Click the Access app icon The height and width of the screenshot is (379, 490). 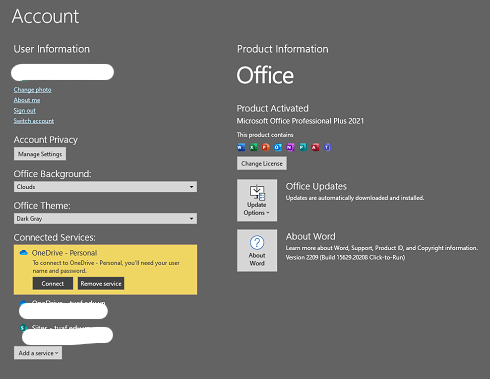[315, 147]
